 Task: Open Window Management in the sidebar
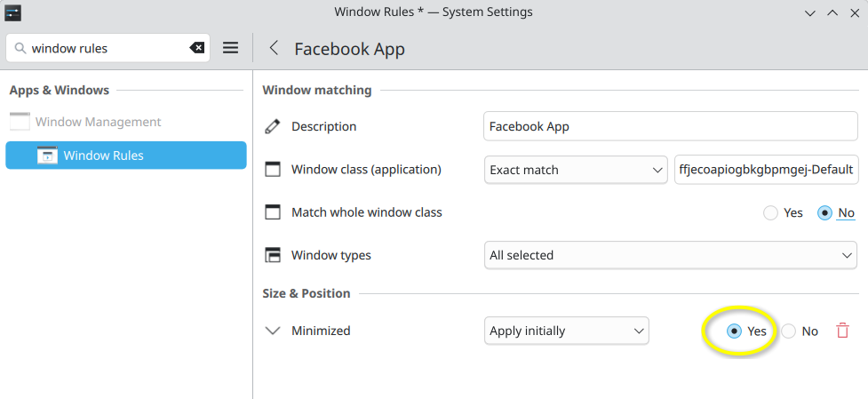[x=98, y=122]
